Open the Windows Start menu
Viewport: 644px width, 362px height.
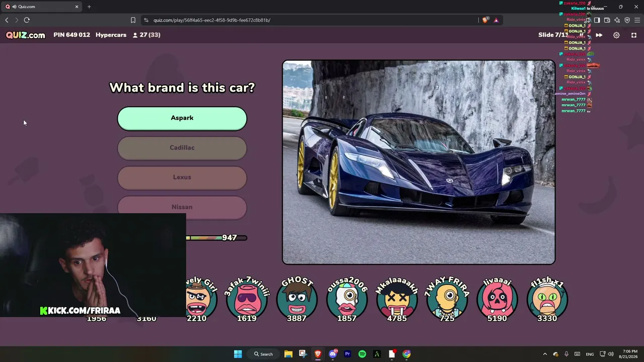point(238,354)
